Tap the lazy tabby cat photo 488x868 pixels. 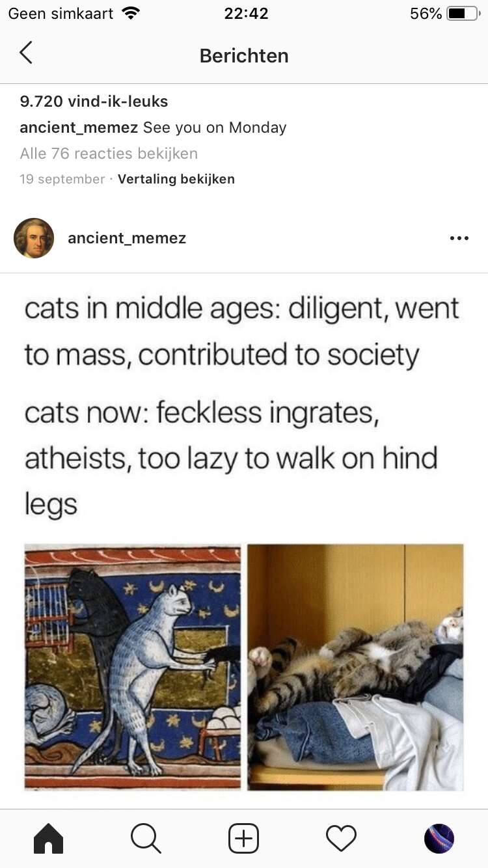click(x=355, y=667)
